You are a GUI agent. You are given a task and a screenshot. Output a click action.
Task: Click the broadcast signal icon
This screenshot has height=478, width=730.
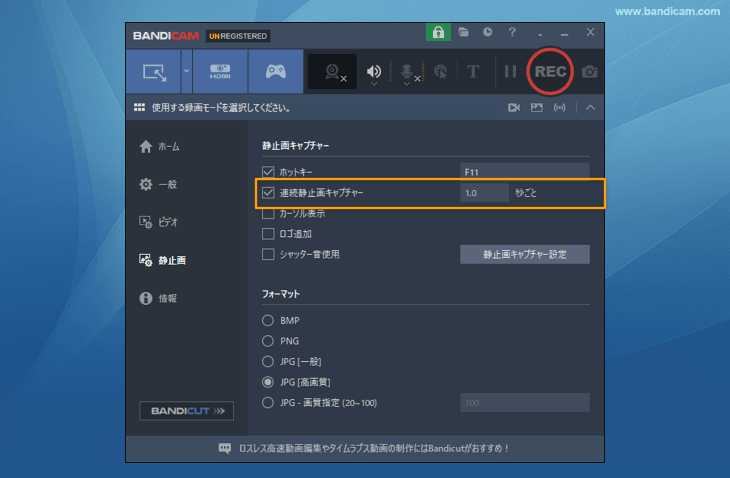560,108
